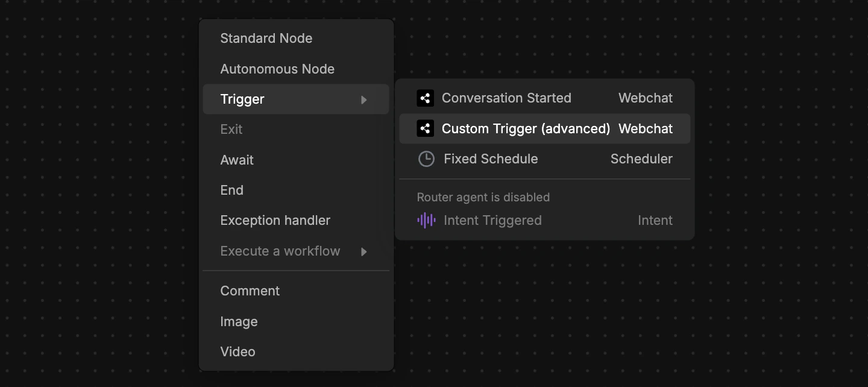Click the Intent Triggered waveform icon
This screenshot has width=868, height=387.
point(426,221)
